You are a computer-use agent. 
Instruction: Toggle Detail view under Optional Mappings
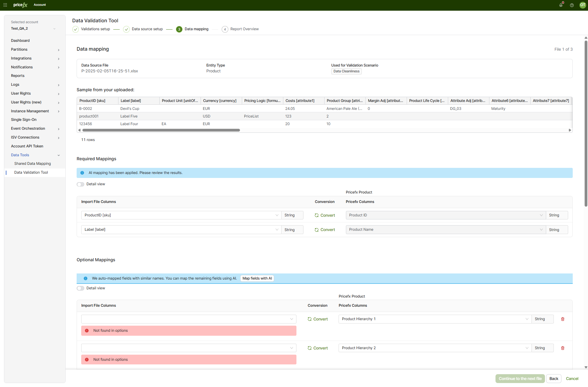point(81,288)
